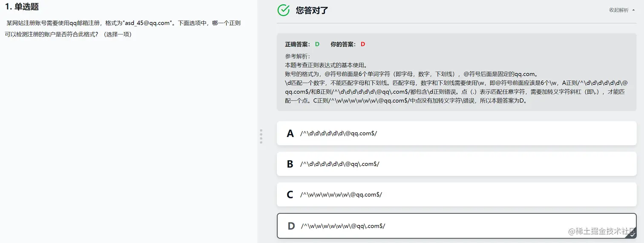Click the 1. 单选题 question title

[22, 7]
